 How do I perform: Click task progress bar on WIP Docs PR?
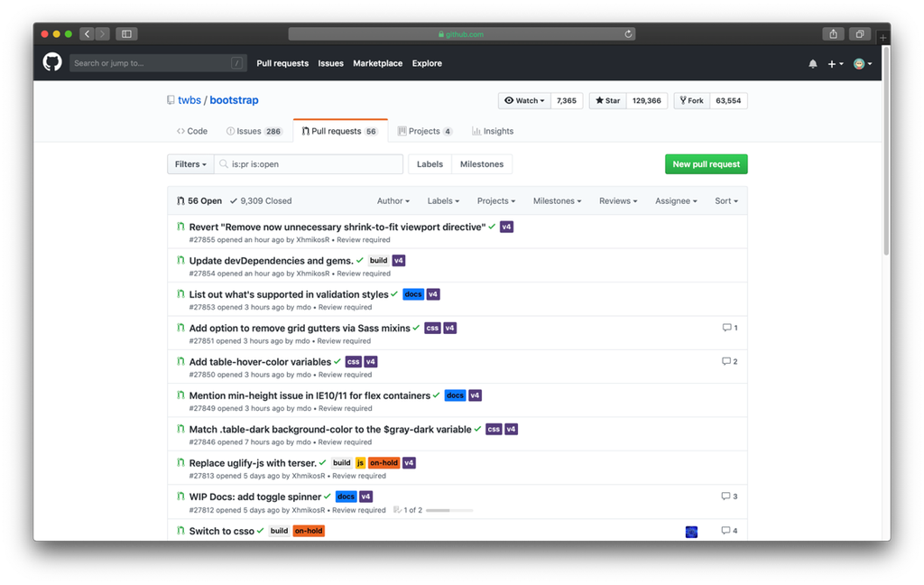pos(449,510)
